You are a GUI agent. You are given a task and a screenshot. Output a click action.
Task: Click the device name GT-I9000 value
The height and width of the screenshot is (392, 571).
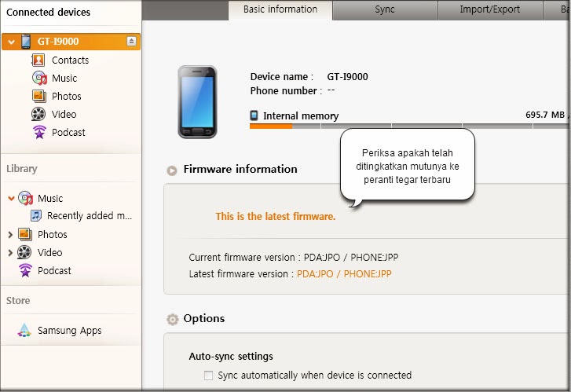coord(347,76)
